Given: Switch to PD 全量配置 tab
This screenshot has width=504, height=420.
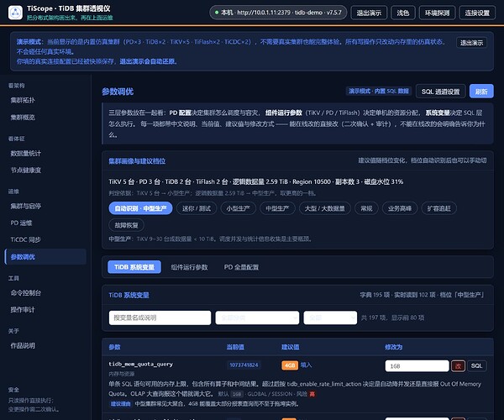Looking at the screenshot, I should (241, 267).
